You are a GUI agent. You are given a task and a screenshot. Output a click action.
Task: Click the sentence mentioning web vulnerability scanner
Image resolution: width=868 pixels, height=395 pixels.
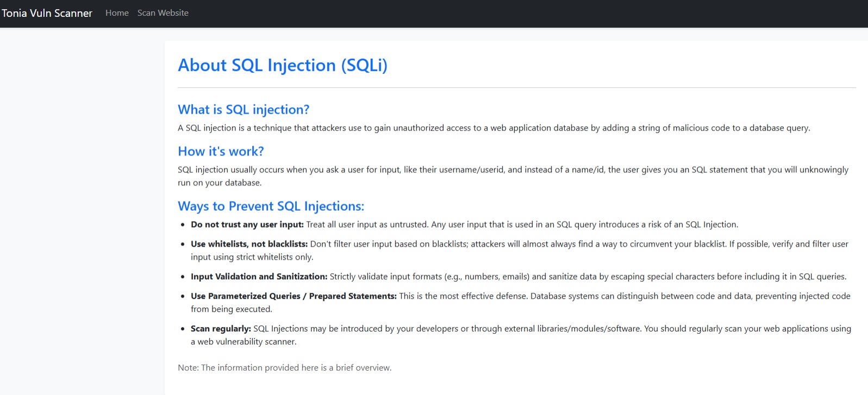coord(521,335)
